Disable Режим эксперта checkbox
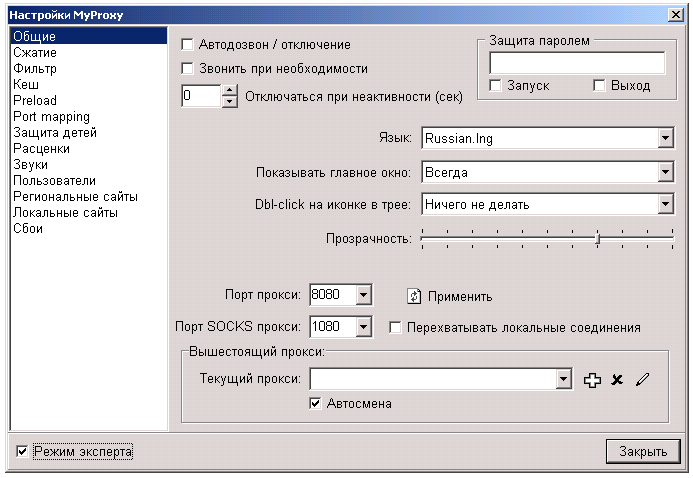 tap(22, 451)
